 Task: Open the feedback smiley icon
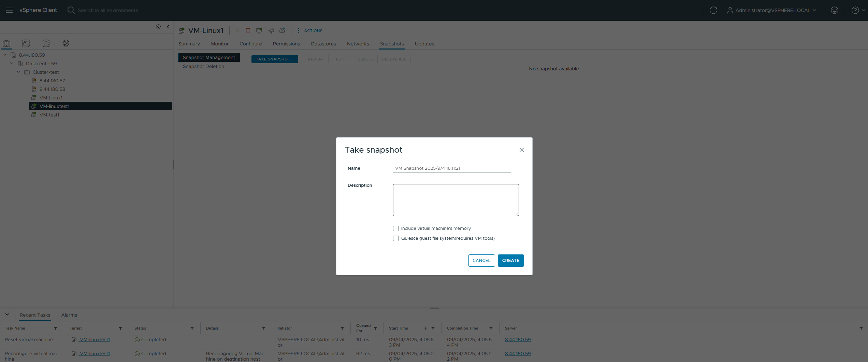[834, 10]
